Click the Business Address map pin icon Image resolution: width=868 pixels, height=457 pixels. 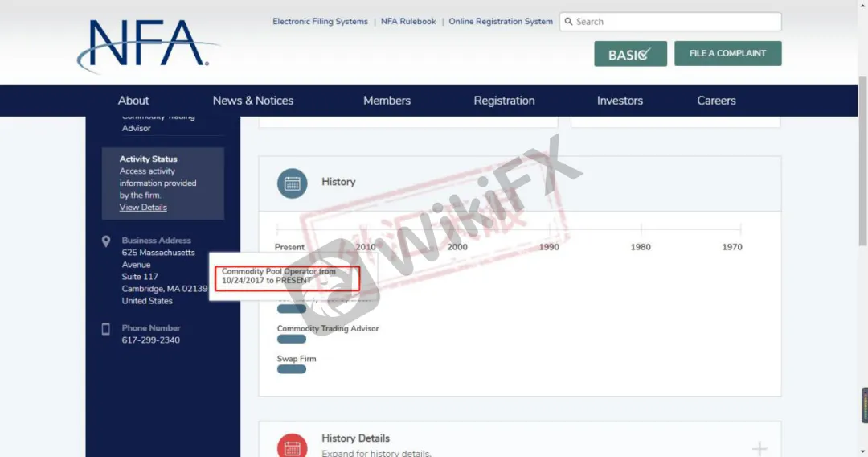pyautogui.click(x=106, y=241)
